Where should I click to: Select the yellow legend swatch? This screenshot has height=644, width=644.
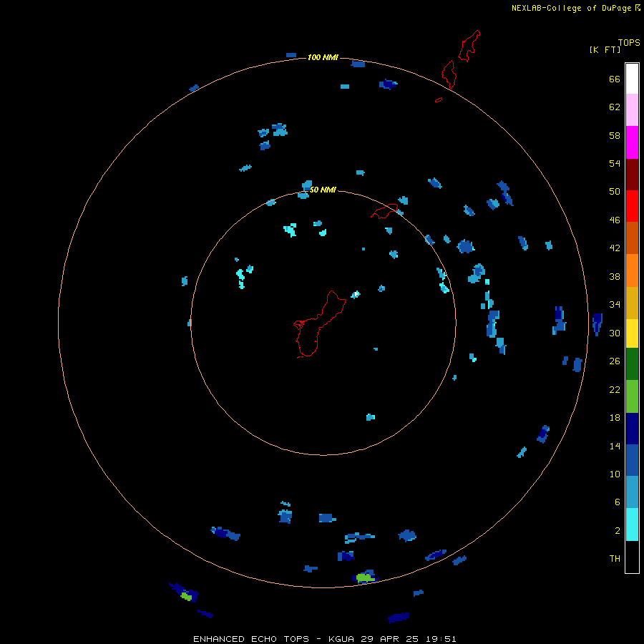tap(632, 333)
